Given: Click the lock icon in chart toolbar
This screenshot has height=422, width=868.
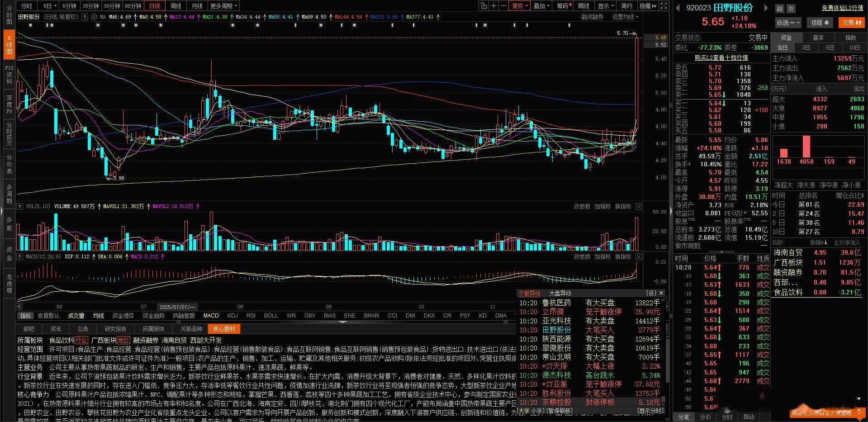Looking at the screenshot, I should pyautogui.click(x=484, y=6).
